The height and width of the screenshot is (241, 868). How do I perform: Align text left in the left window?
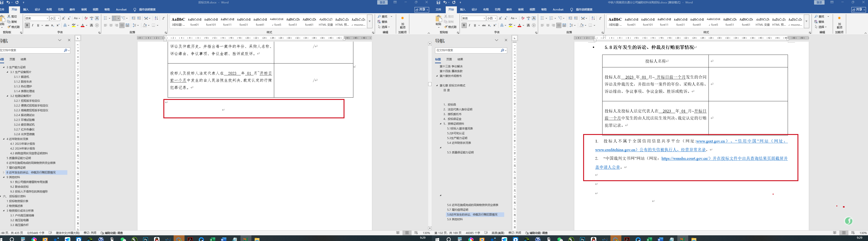[x=106, y=25]
